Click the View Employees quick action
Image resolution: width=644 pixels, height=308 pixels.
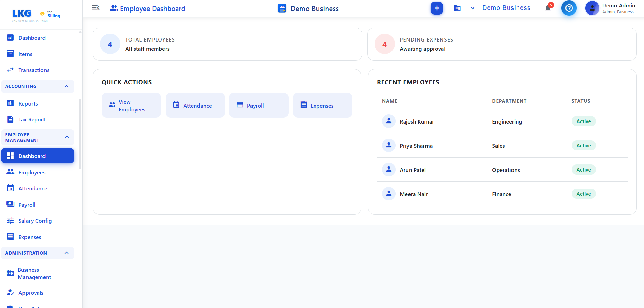click(131, 105)
